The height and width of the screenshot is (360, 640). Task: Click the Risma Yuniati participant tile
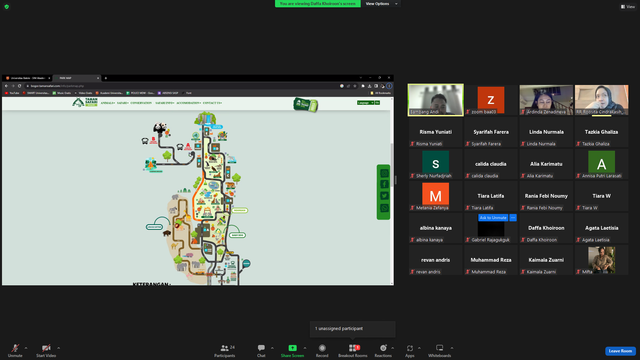pos(436,132)
